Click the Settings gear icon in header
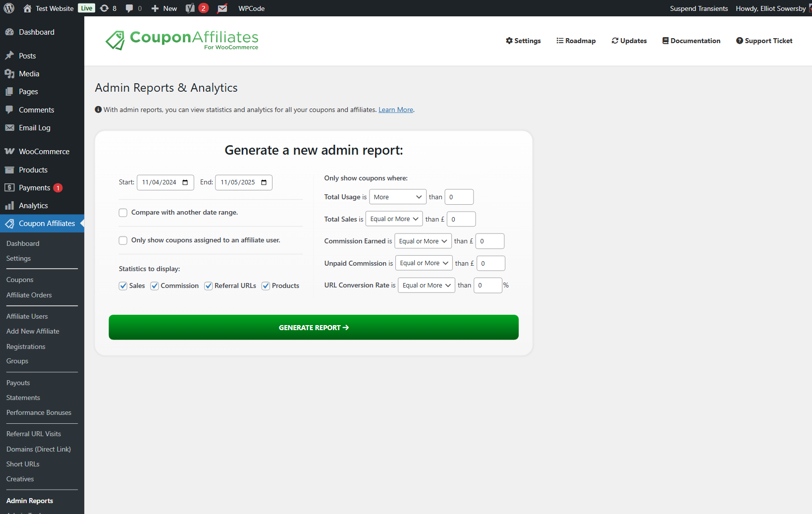The width and height of the screenshot is (812, 514). 509,41
